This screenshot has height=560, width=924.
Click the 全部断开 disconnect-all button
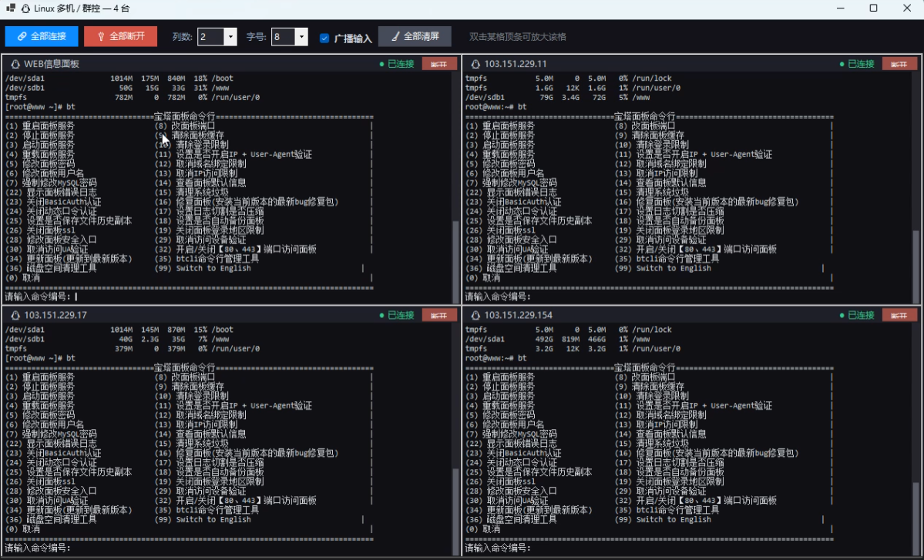tap(120, 36)
